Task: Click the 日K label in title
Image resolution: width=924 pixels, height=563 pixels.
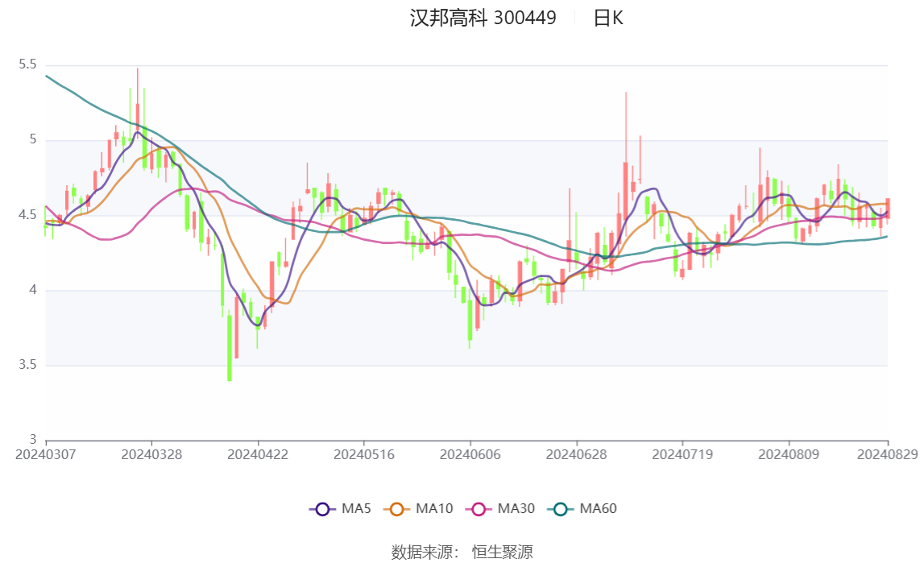Action: (x=607, y=19)
